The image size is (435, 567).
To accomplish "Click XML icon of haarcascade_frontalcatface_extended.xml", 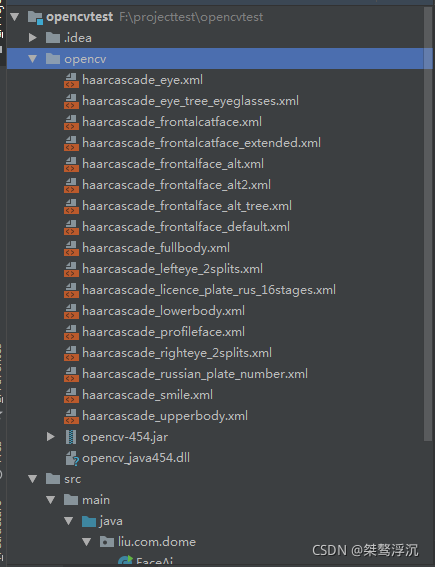I will [71, 143].
